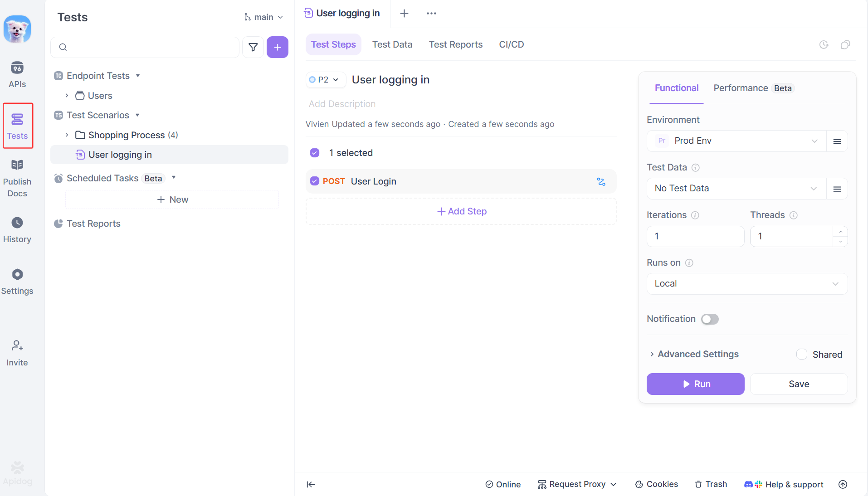This screenshot has height=496, width=868.
Task: Open the filter options next to search
Action: pos(253,47)
